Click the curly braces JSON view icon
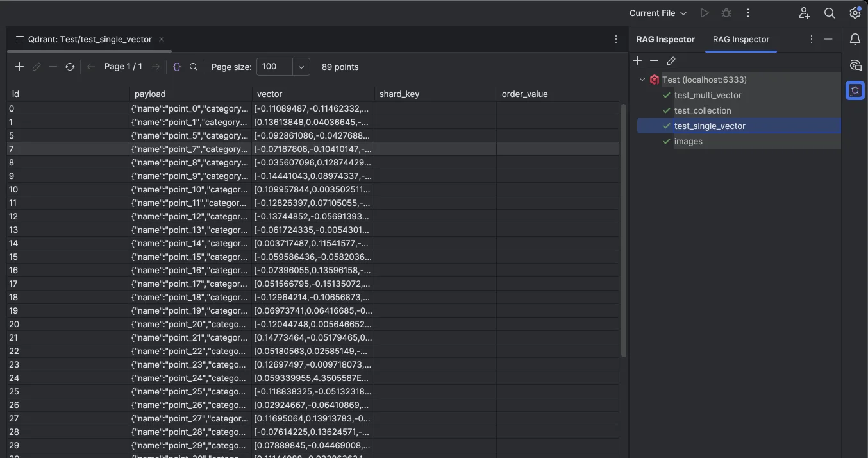The width and height of the screenshot is (868, 458). click(177, 67)
